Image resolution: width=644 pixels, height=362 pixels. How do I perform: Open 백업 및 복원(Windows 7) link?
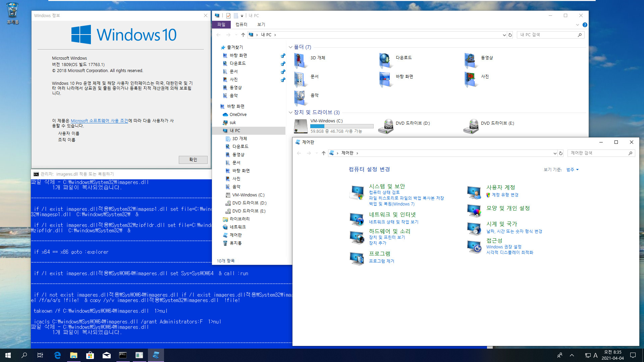coord(391,204)
